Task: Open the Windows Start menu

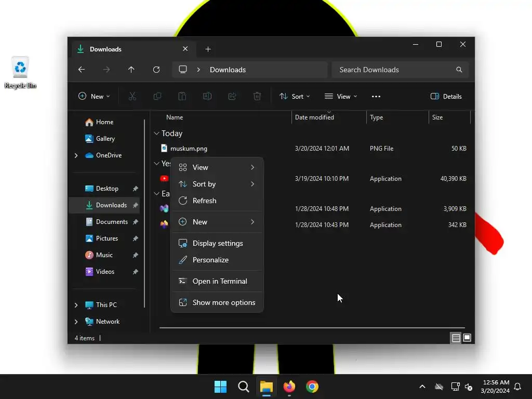Action: coord(220,387)
